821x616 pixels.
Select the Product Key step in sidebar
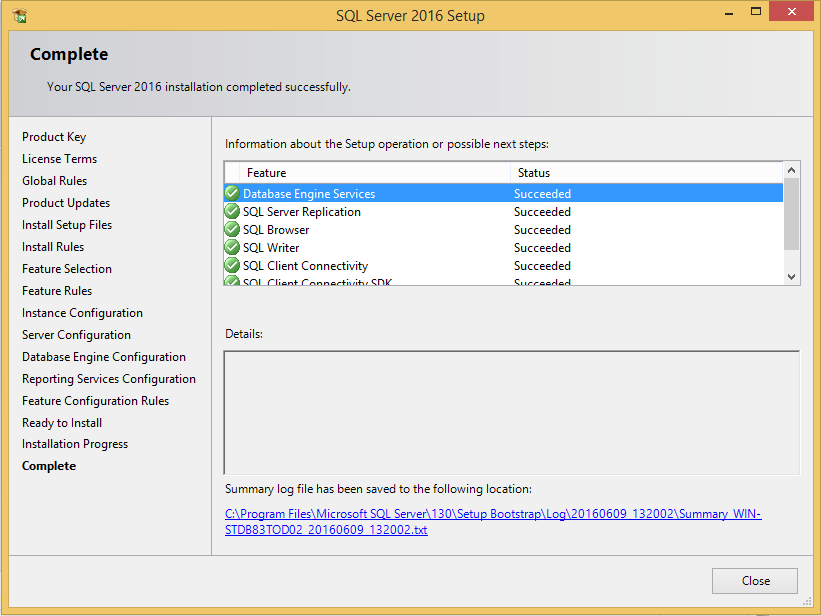(54, 137)
